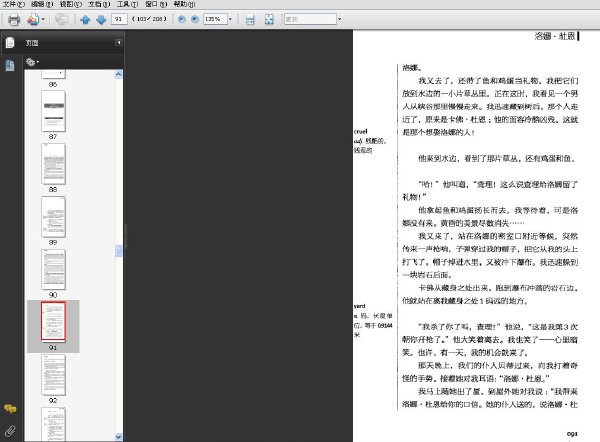600x442 pixels.
Task: Select page 90 thumbnail
Action: click(x=53, y=270)
